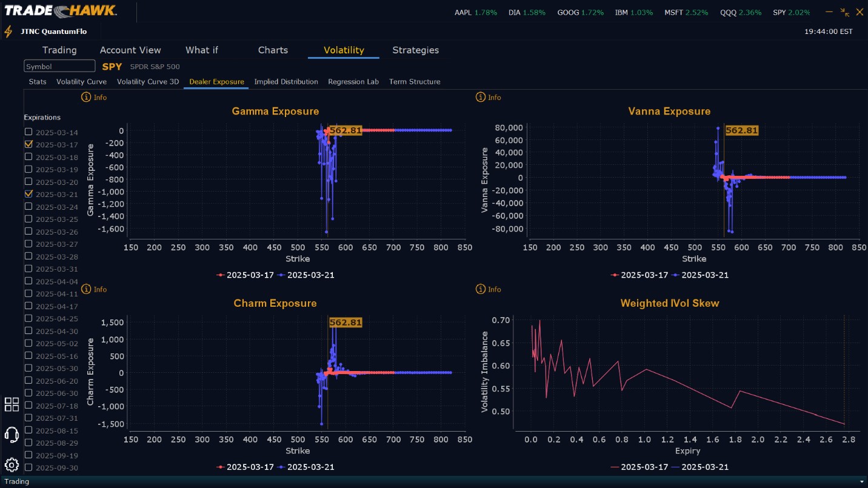
Task: Enable the 2025-03-14 expiration checkbox
Action: coord(28,132)
